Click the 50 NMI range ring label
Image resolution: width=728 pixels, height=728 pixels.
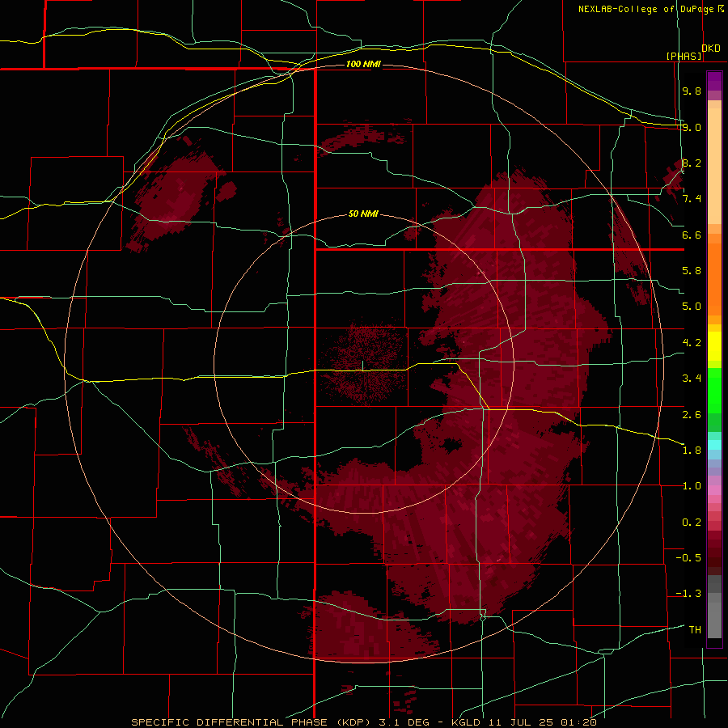pyautogui.click(x=363, y=214)
